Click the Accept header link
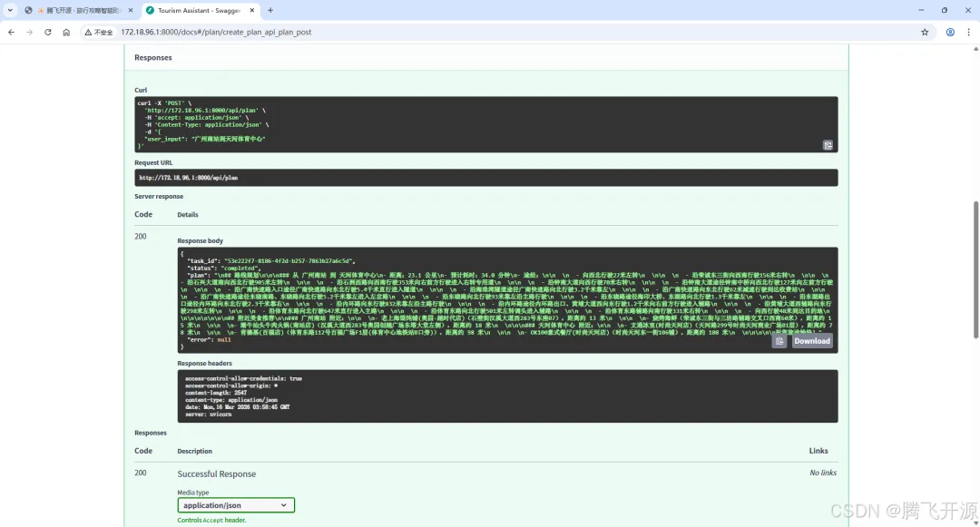Image resolution: width=980 pixels, height=527 pixels. tap(211, 520)
